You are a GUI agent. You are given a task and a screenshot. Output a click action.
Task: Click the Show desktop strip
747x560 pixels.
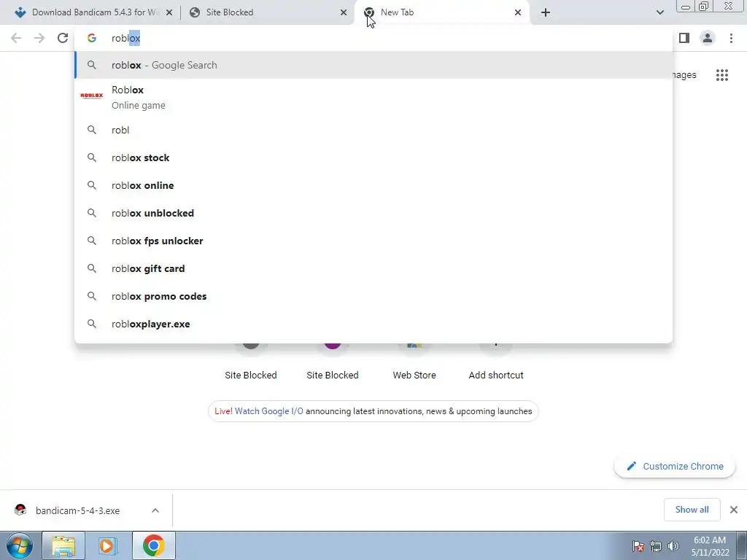click(x=742, y=545)
